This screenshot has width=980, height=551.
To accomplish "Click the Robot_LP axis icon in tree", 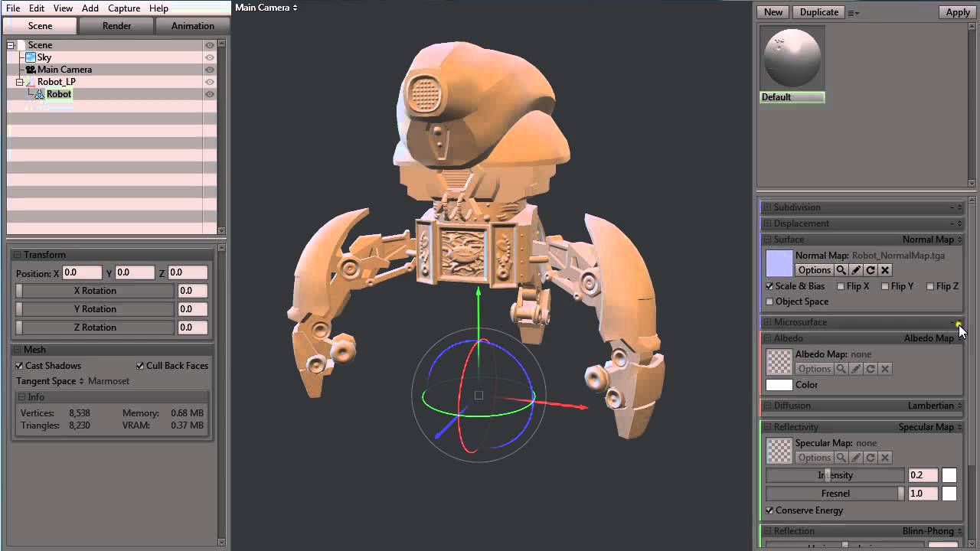I will (31, 82).
